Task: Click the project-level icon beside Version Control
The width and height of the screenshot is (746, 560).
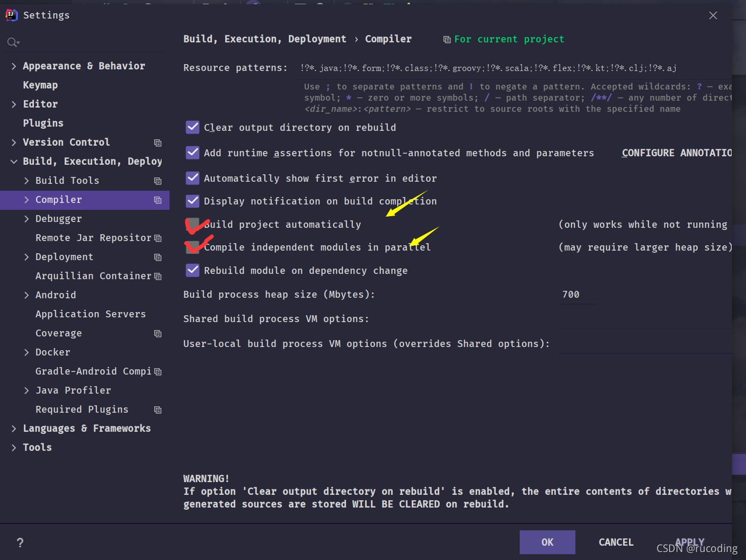Action: pyautogui.click(x=158, y=143)
